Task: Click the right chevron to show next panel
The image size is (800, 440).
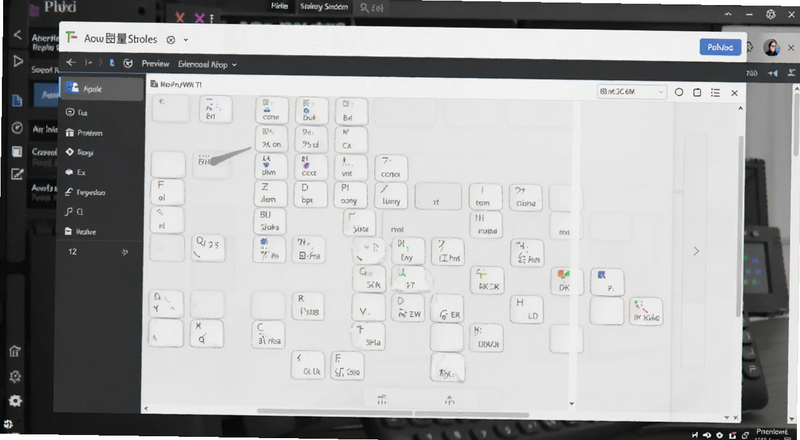Action: tap(696, 251)
